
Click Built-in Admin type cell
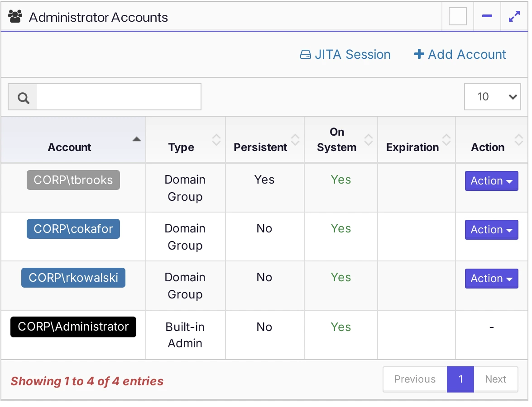(x=185, y=335)
